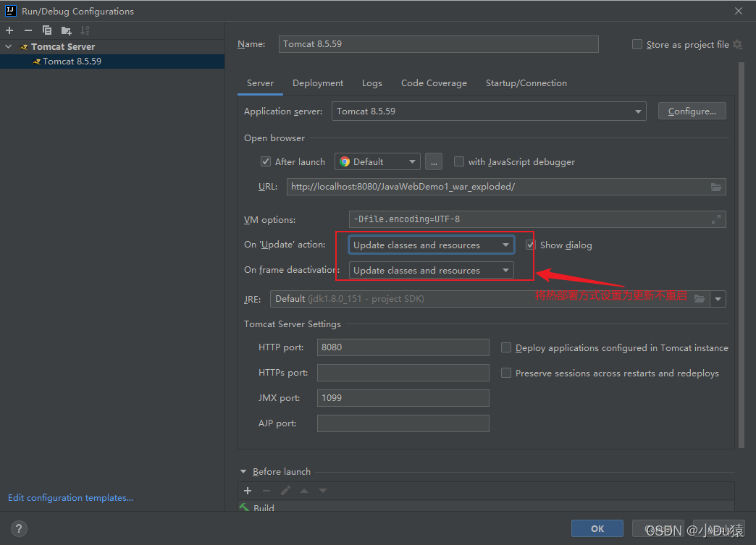Viewport: 756px width, 545px height.
Task: Switch to the Logs tab
Action: (371, 83)
